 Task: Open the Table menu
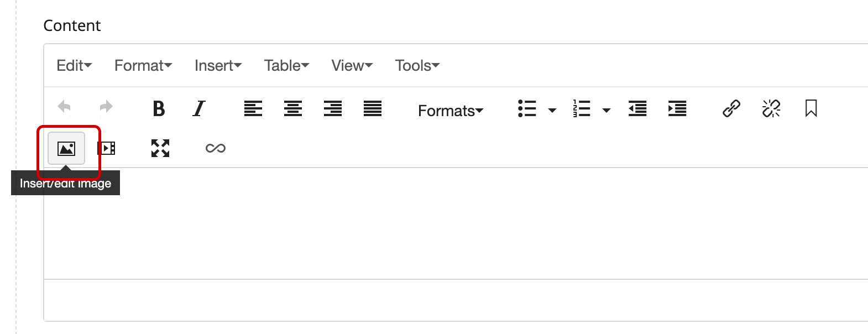(x=286, y=65)
